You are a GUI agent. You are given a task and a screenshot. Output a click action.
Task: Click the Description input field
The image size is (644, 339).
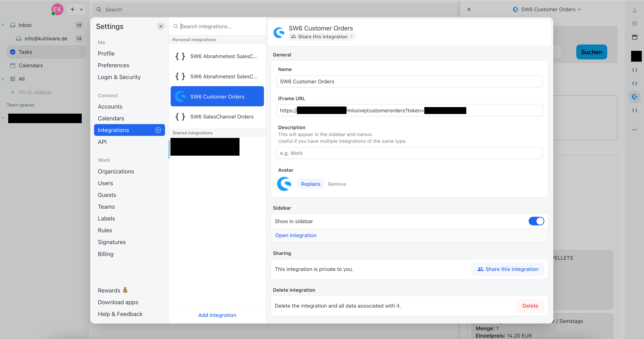409,153
